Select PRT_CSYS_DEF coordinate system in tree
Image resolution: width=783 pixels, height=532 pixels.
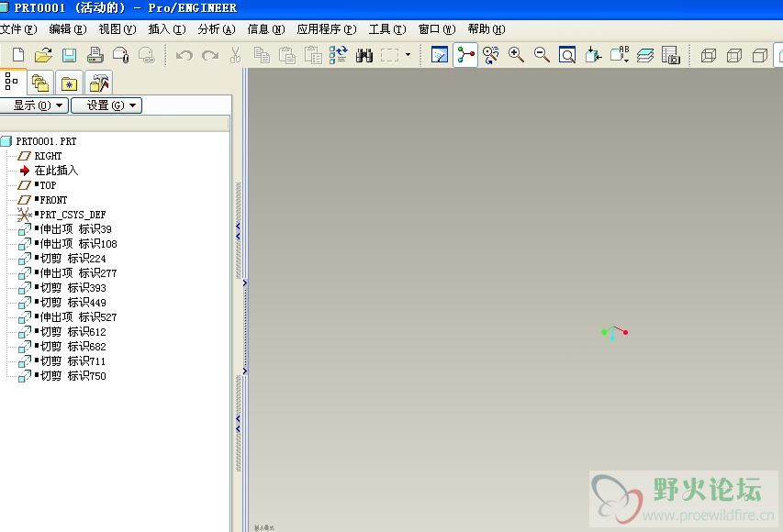(x=73, y=215)
